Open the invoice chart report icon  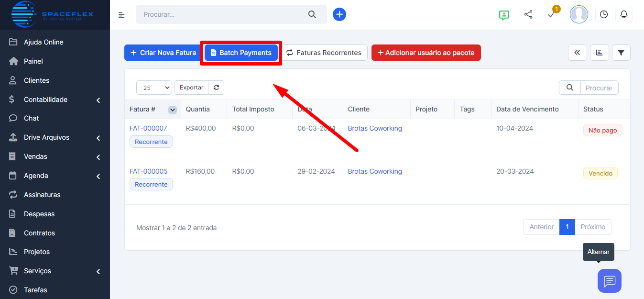(x=600, y=53)
